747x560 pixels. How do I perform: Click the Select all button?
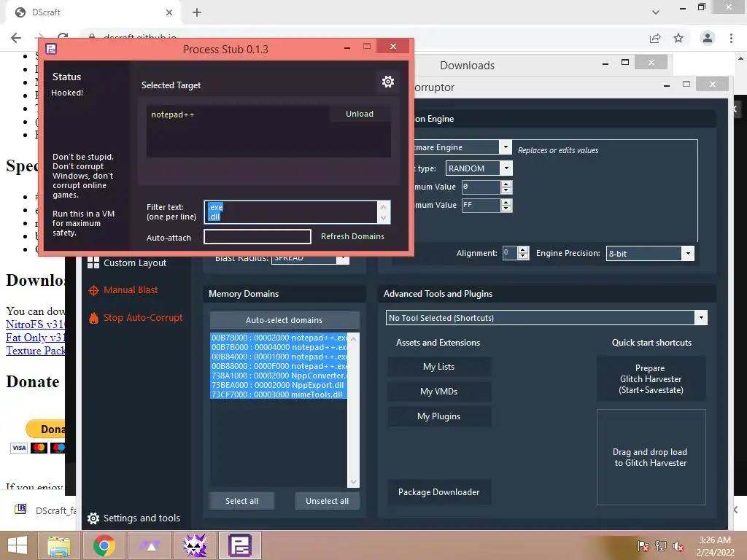tap(242, 501)
